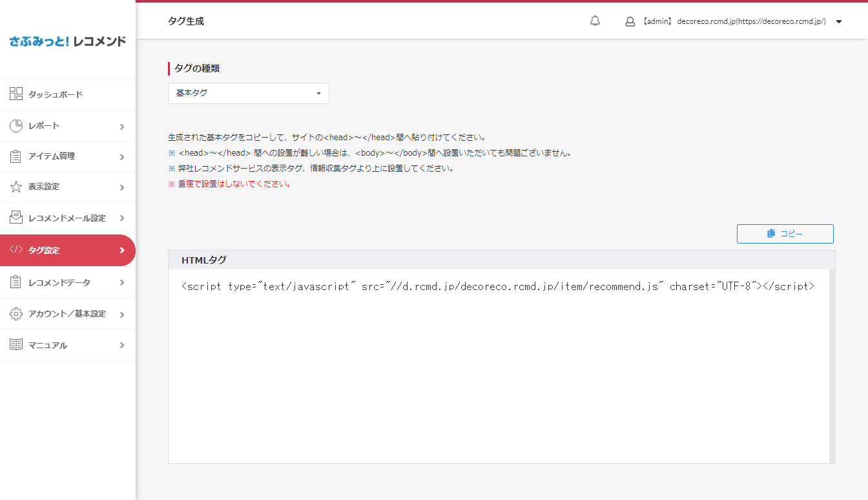Open the 基本タグ tag type dropdown
The height and width of the screenshot is (500, 868).
click(249, 93)
